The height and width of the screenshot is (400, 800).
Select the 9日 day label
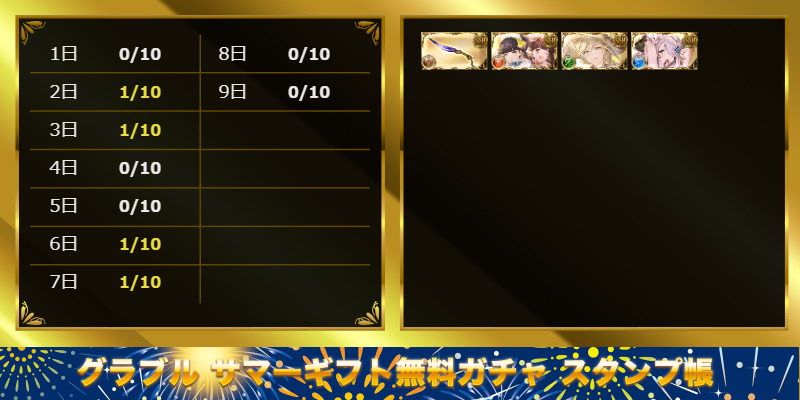coord(233,92)
